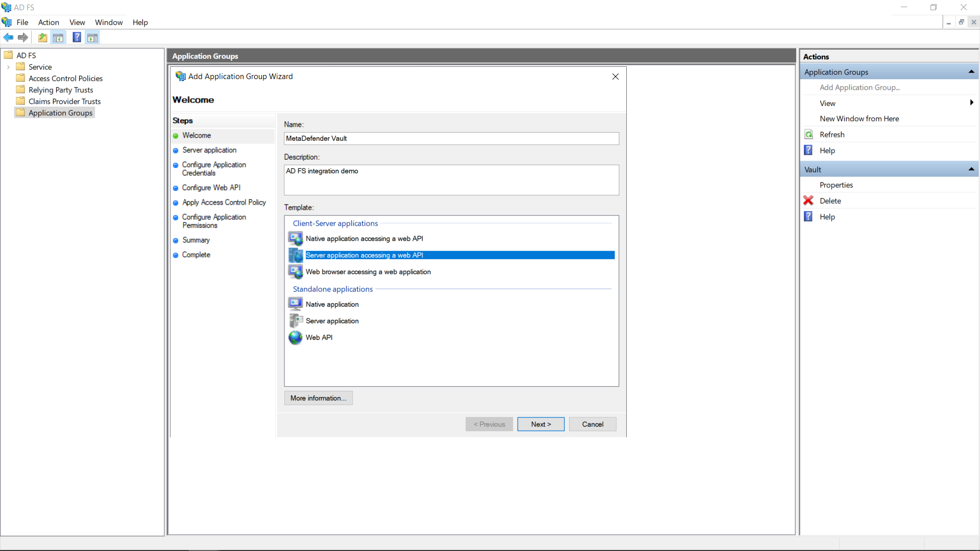Viewport: 980px width, 551px height.
Task: Select Access Control Policies tree node
Action: [x=65, y=78]
